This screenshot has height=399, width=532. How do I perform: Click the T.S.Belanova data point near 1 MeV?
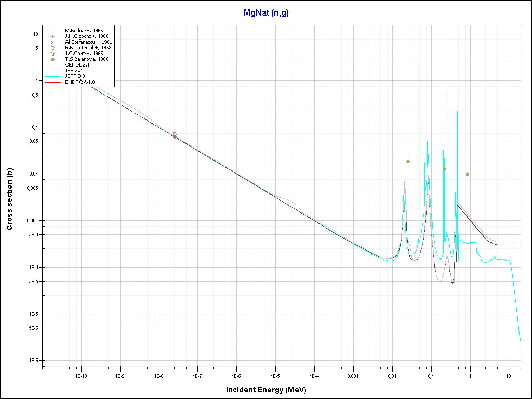tap(468, 175)
